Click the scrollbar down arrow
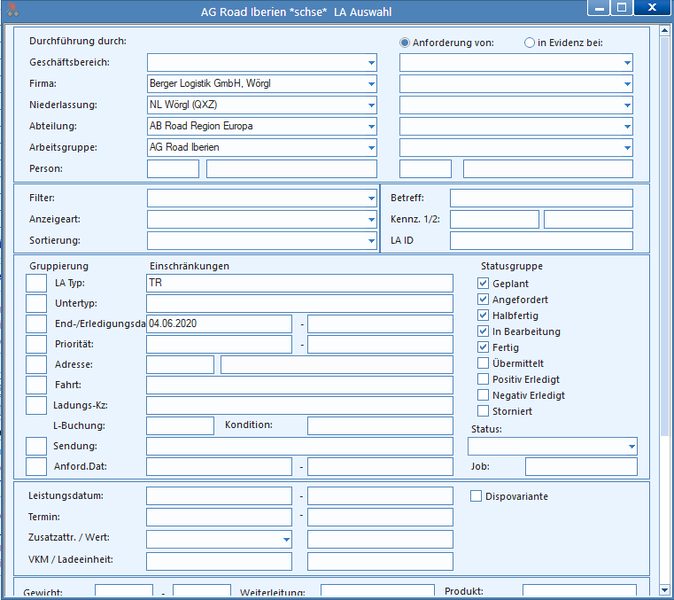This screenshot has height=600, width=674. pyautogui.click(x=665, y=590)
